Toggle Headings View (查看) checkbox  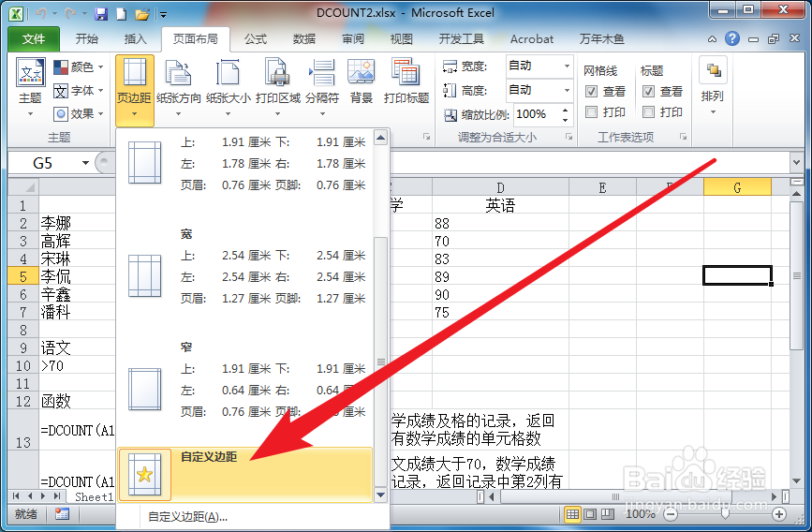click(648, 92)
